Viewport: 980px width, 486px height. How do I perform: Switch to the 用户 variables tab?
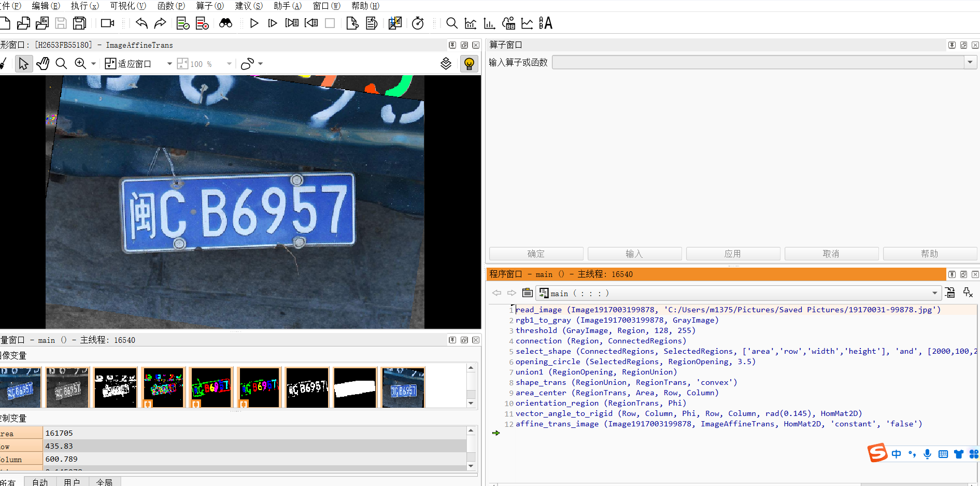click(72, 482)
